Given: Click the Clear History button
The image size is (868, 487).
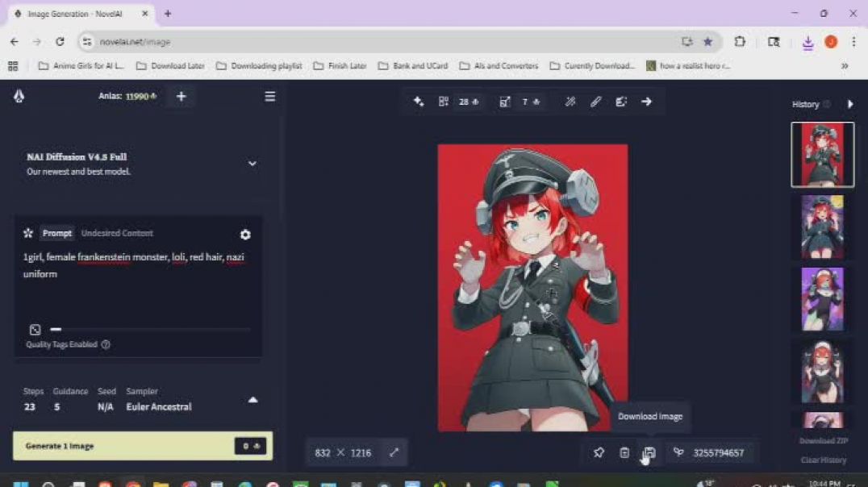Looking at the screenshot, I should tap(823, 460).
